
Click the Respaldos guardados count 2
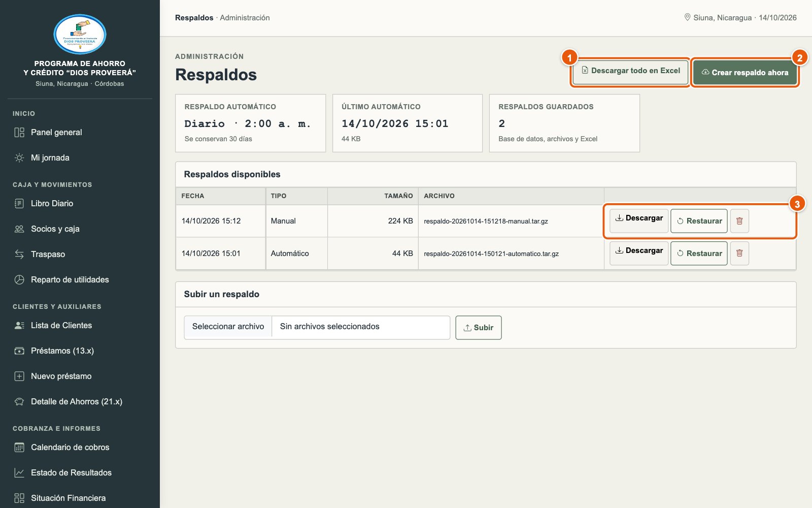501,124
